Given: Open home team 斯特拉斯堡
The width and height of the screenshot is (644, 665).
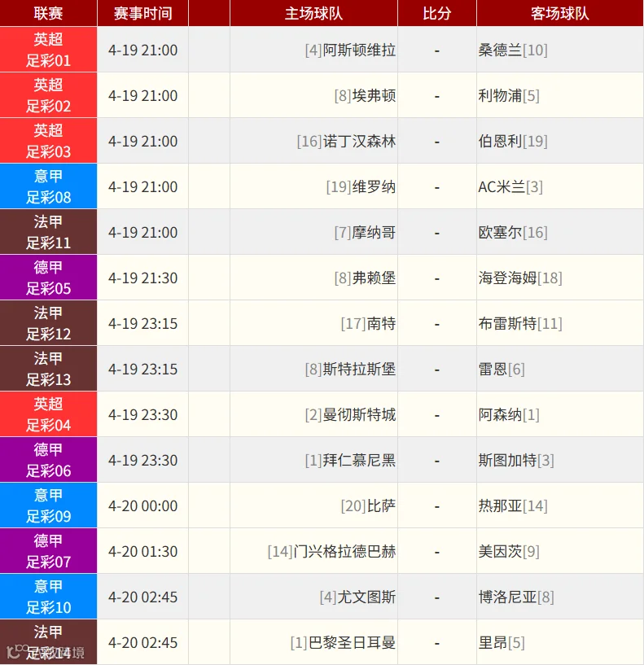Looking at the screenshot, I should 359,369.
